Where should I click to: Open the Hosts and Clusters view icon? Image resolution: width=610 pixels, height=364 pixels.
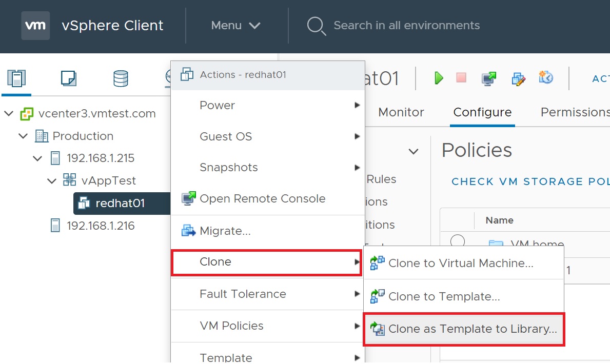(16, 78)
